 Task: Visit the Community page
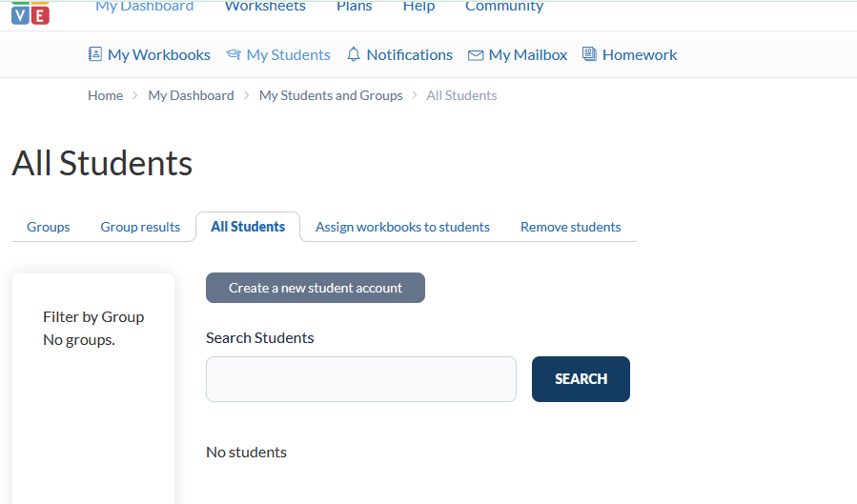click(x=504, y=7)
